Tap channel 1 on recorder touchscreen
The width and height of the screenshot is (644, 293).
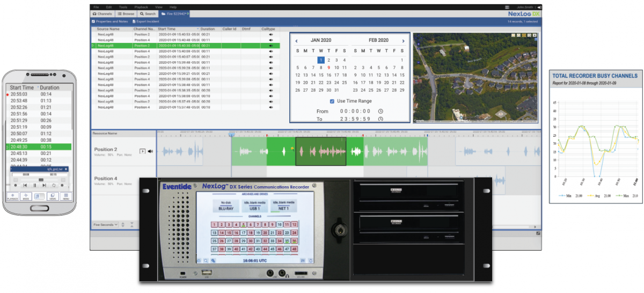pos(215,225)
